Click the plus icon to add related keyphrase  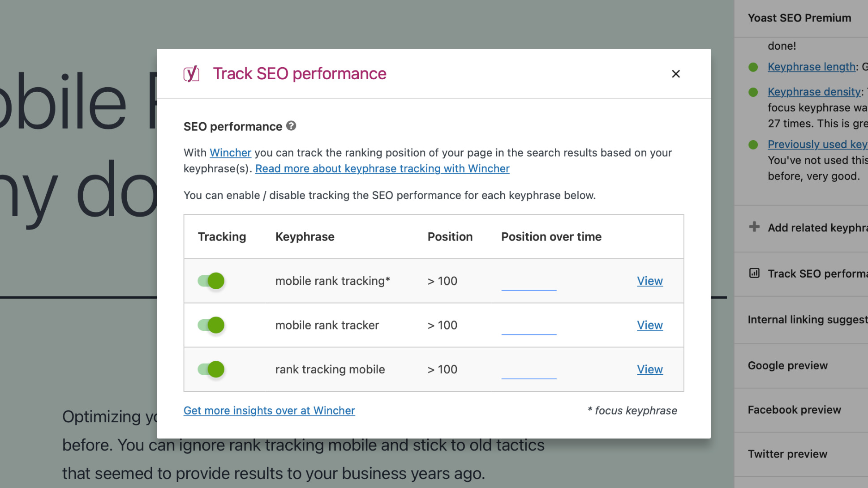pos(754,227)
